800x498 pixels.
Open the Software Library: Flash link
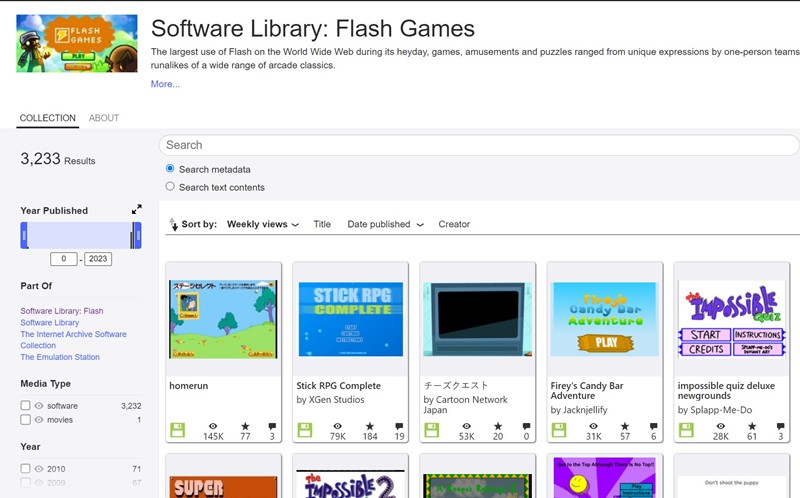click(62, 311)
